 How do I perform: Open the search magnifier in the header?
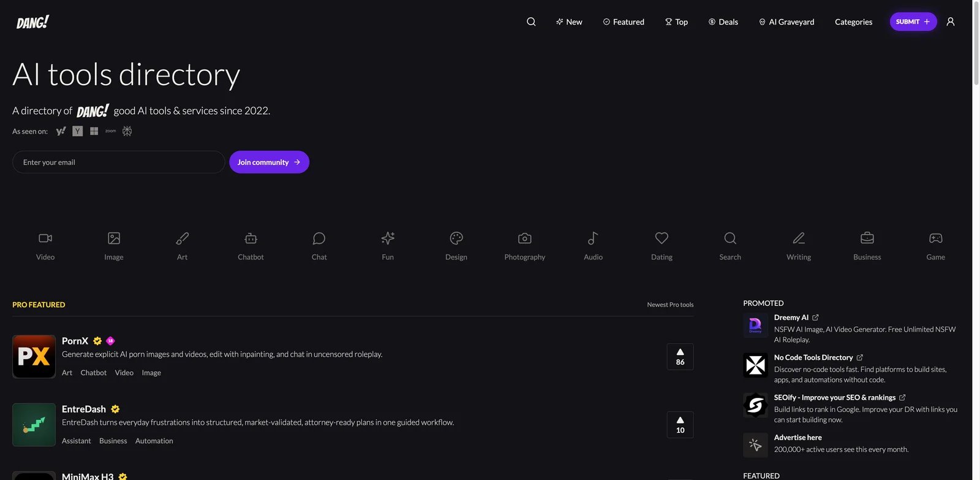(x=531, y=21)
